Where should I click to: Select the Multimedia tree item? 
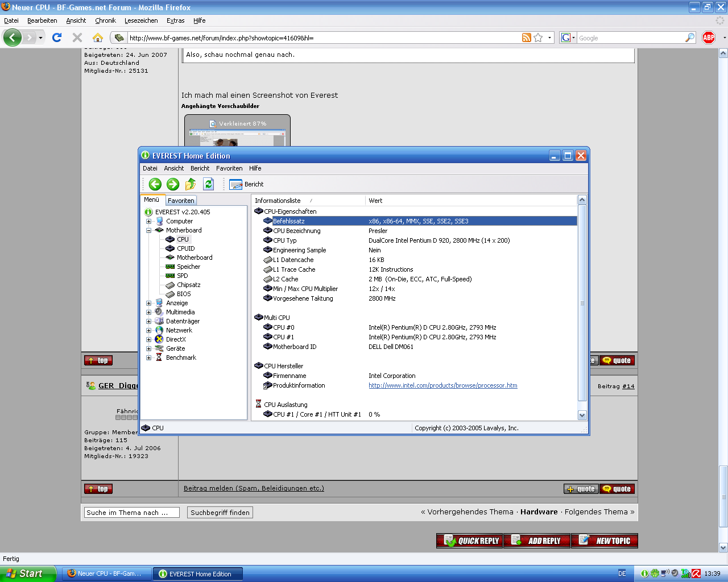(x=180, y=312)
